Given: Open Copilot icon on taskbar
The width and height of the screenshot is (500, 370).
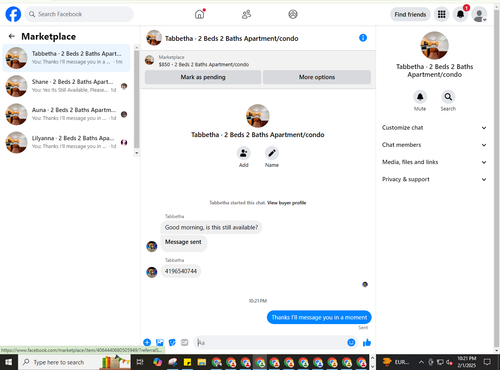Looking at the screenshot, I should click(158, 362).
